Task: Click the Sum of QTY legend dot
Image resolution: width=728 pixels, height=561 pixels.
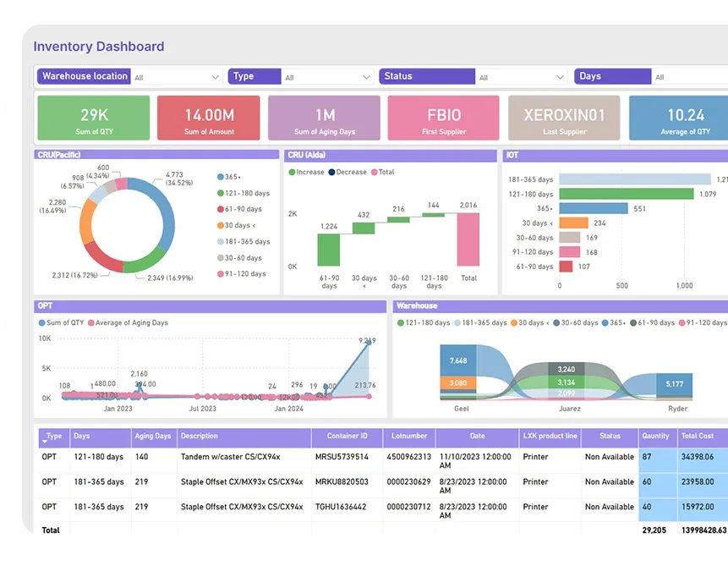Action: [42, 322]
